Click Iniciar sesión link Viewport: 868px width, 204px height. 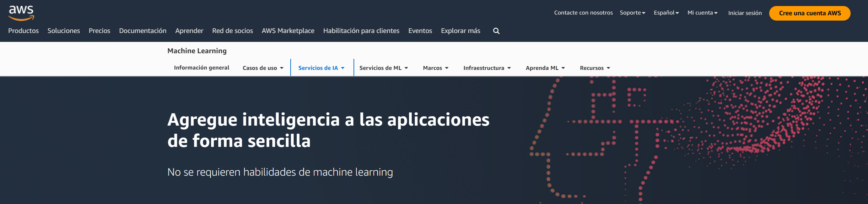745,13
